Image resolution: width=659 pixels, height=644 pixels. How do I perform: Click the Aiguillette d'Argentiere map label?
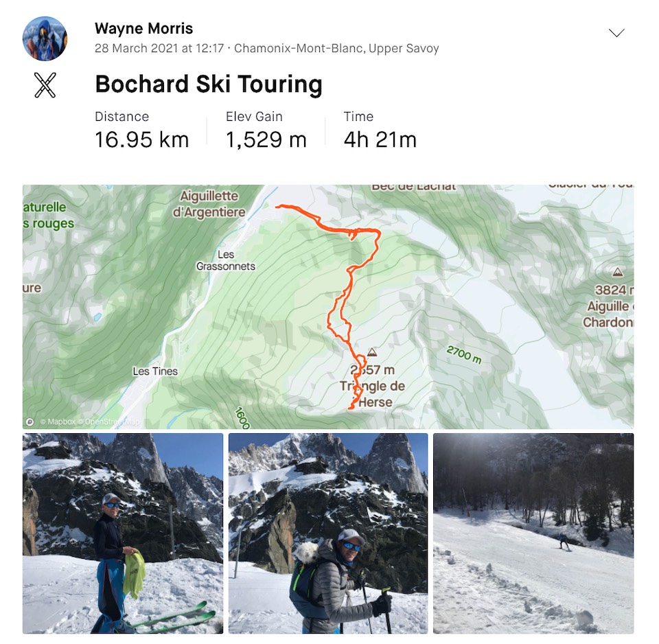pyautogui.click(x=209, y=204)
